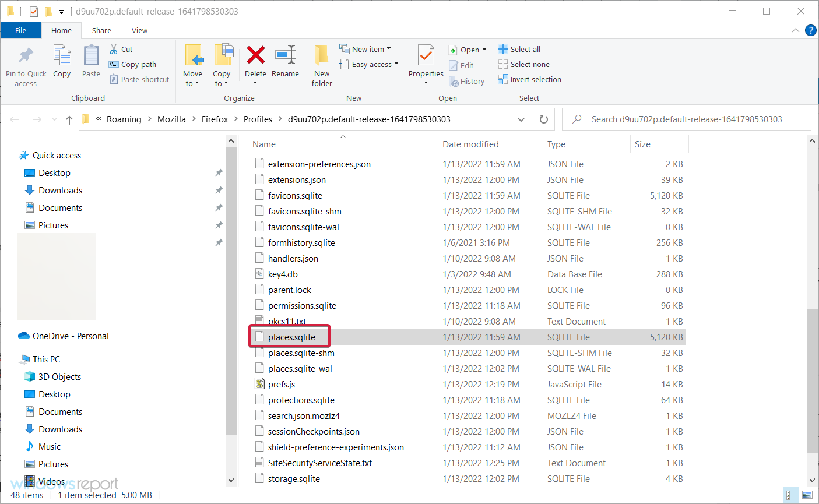Customize Quick Access Toolbar dropdown
Image resolution: width=819 pixels, height=504 pixels.
click(x=61, y=12)
